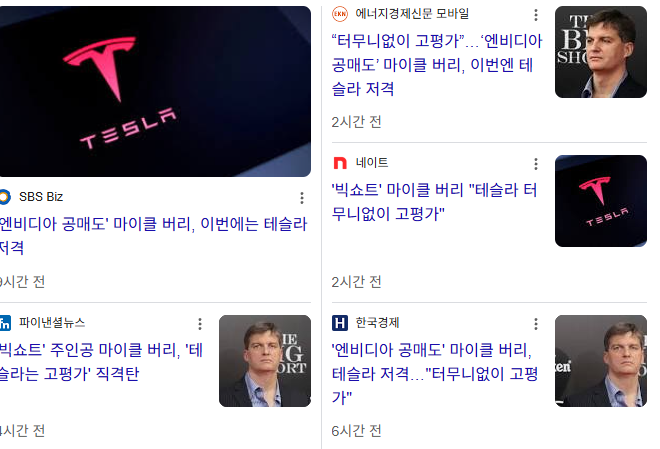The image size is (660, 449).
Task: Open three-dot menu for 에너지경제신문 모바일 article
Action: point(536,15)
